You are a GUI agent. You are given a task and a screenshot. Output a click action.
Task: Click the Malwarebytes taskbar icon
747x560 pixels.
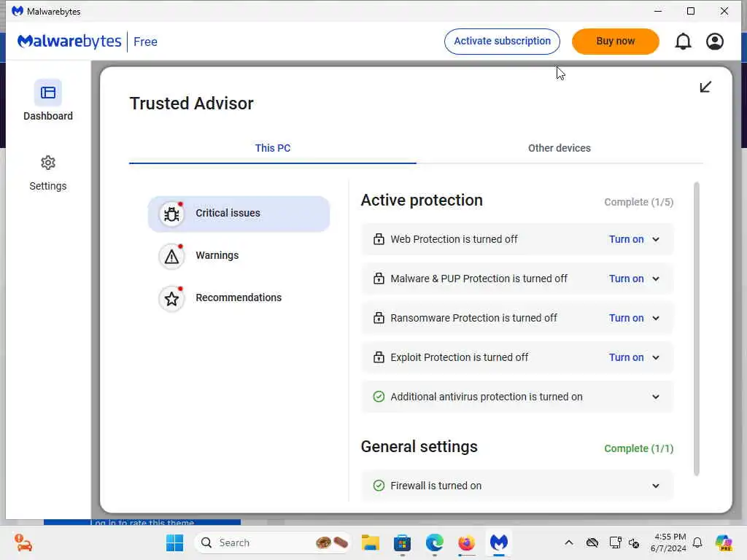coord(499,542)
